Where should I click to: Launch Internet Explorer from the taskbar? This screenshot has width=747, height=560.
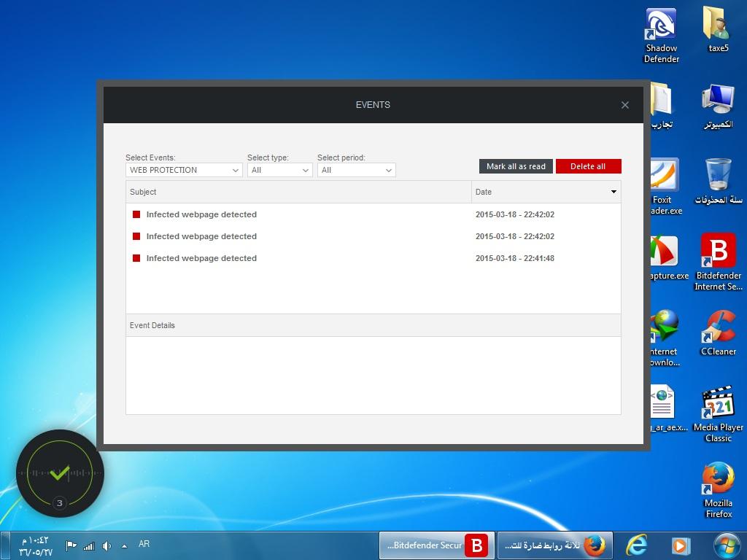(636, 545)
